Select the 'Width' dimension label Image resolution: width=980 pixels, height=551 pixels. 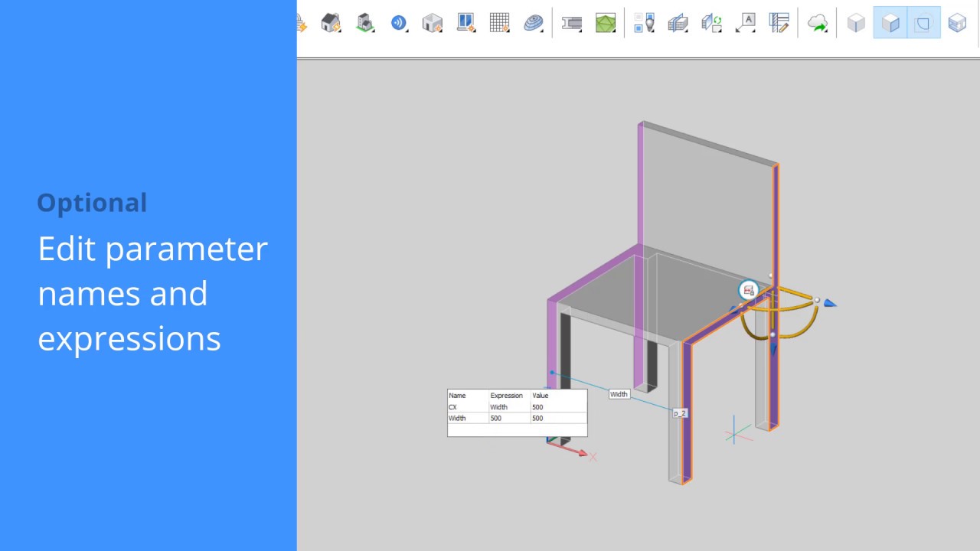pos(619,394)
